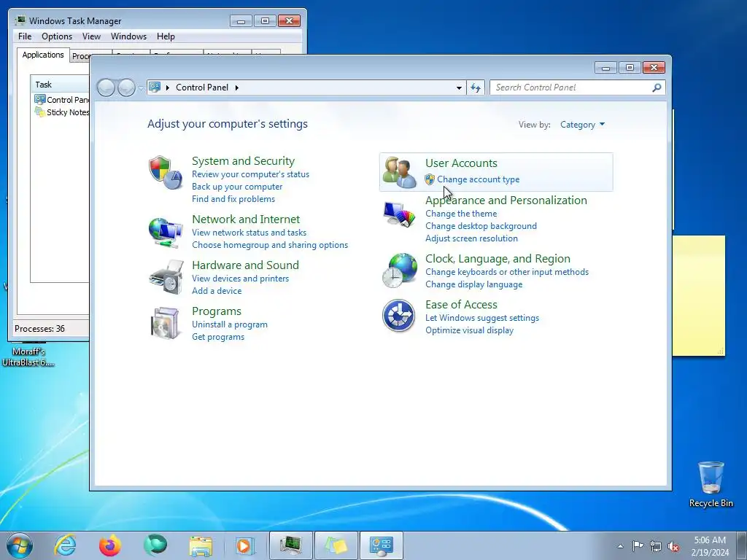Screen dimensions: 747x560
Task: Open File menu in Task Manager
Action: tap(25, 36)
